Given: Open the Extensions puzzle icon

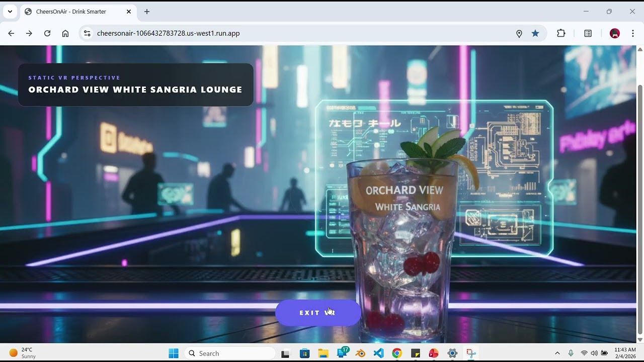Looking at the screenshot, I should 561,33.
